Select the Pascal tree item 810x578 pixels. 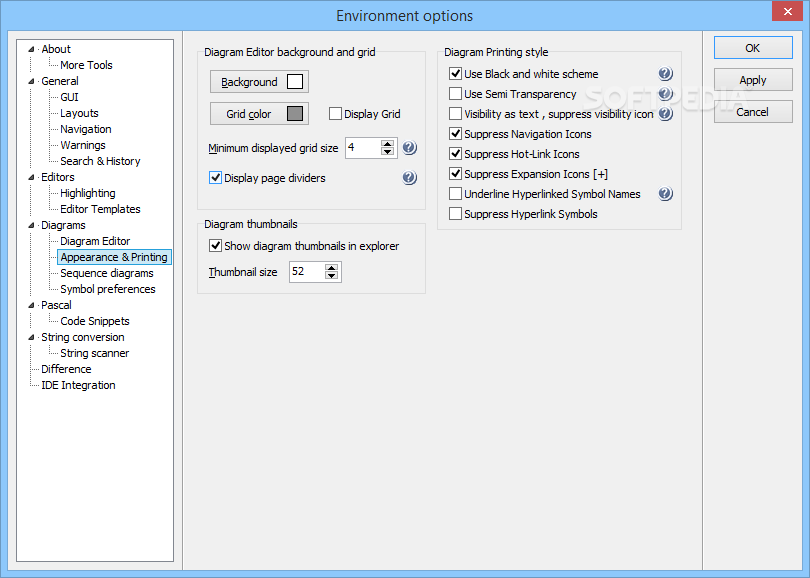(x=56, y=305)
